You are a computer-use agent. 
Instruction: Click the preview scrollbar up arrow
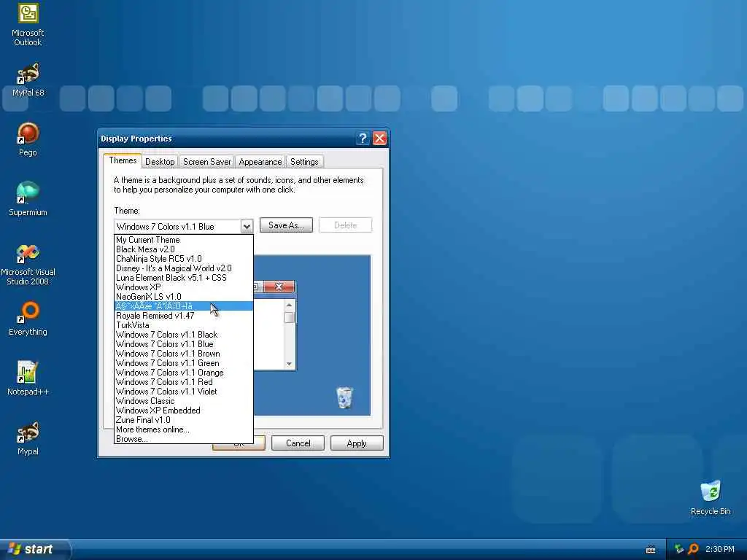coord(289,305)
